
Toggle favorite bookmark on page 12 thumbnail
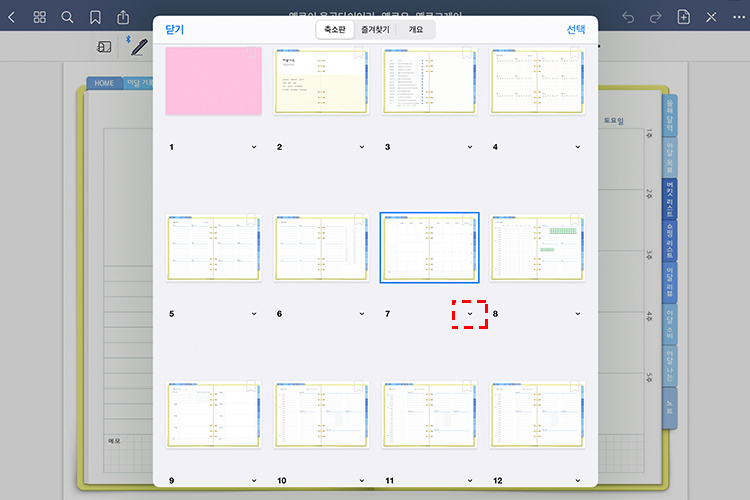pos(574,387)
